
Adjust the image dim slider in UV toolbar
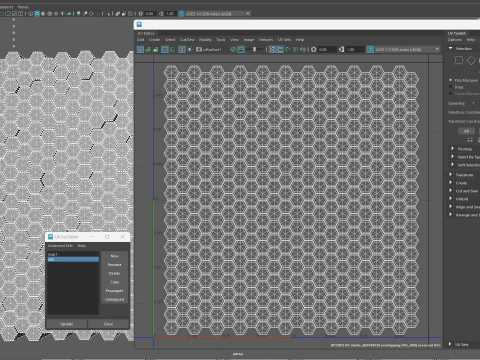[x=254, y=49]
